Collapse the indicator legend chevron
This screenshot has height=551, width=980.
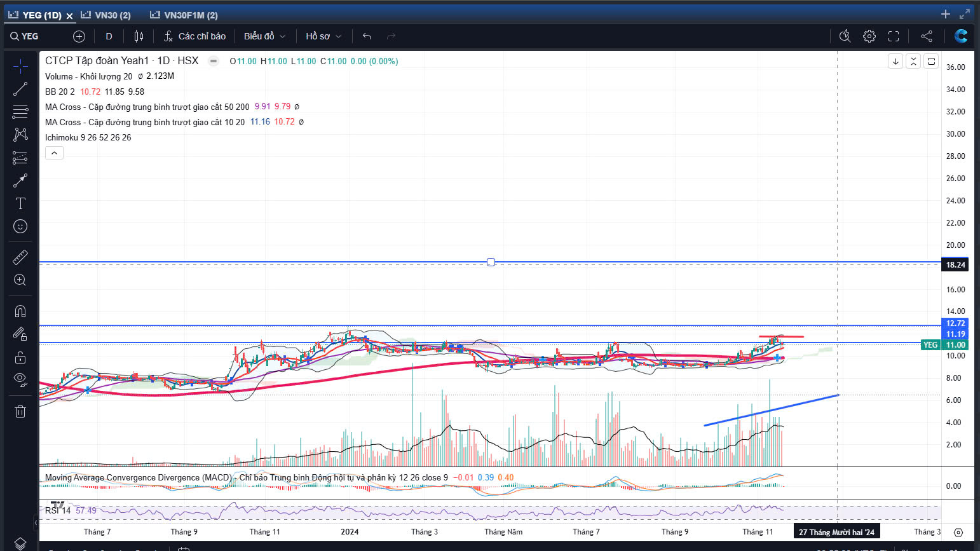(x=54, y=153)
